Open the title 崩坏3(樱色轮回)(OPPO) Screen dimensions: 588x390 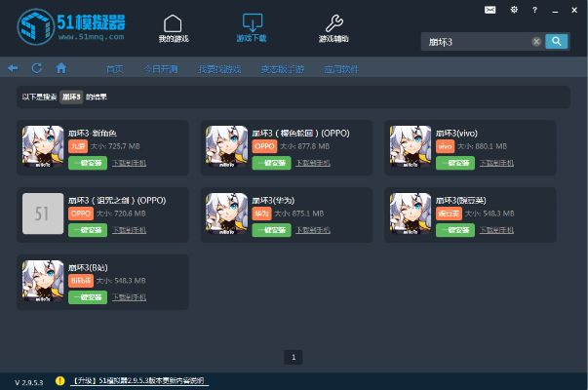click(x=300, y=134)
